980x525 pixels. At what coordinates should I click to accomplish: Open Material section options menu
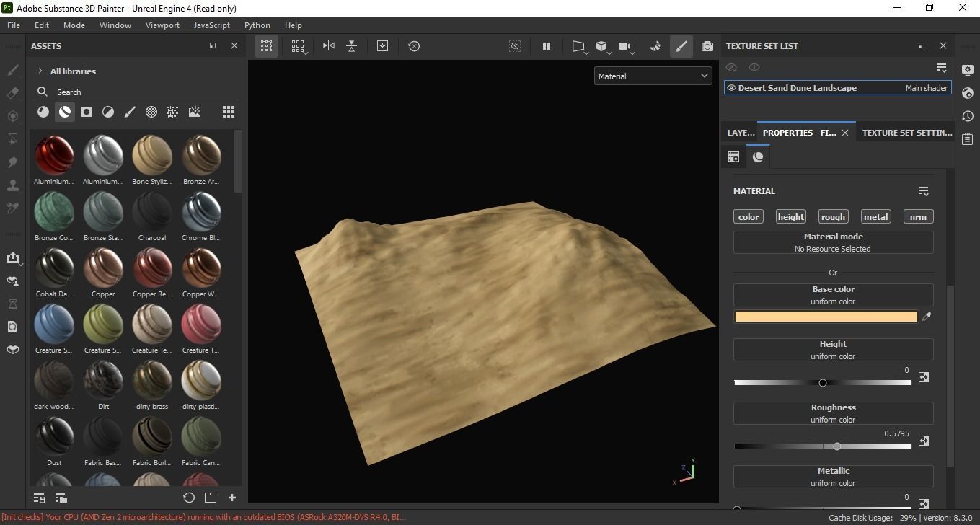click(x=924, y=191)
